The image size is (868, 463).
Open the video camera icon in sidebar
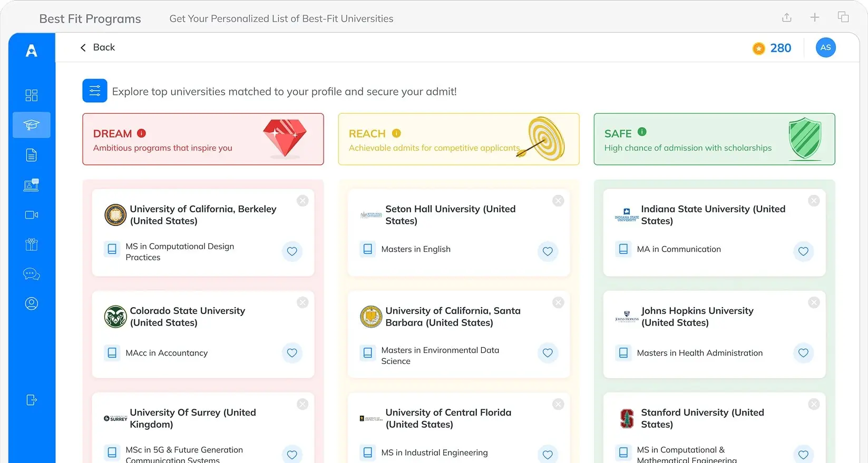[x=32, y=215]
